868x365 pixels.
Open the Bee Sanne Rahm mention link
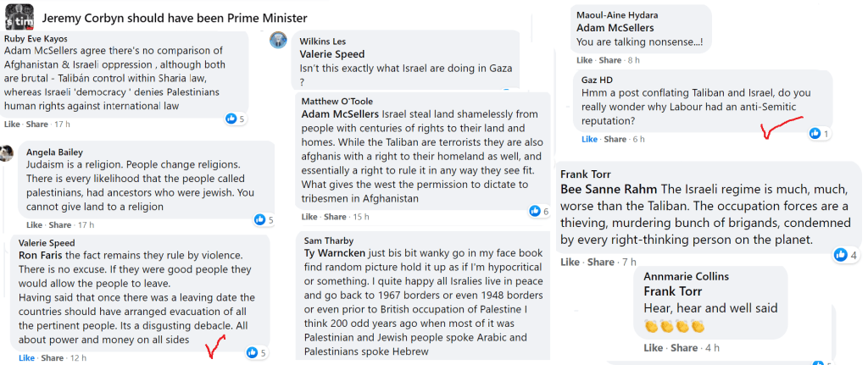609,188
